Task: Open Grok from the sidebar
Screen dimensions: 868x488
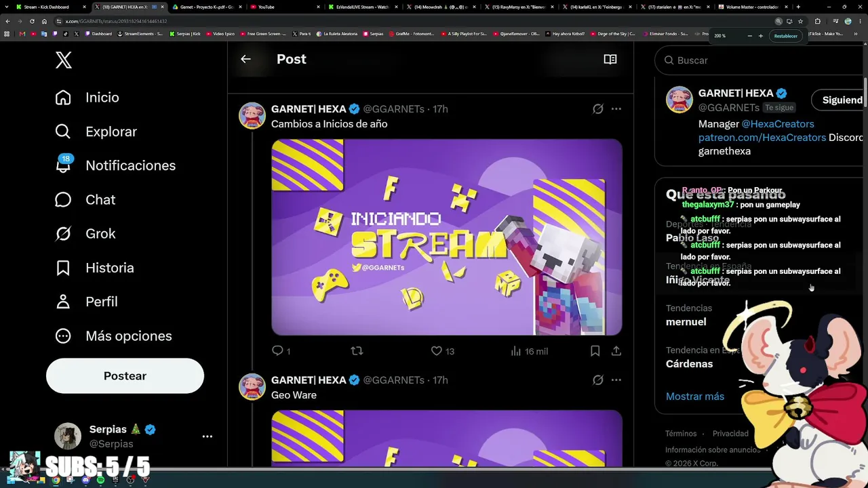Action: 85,234
